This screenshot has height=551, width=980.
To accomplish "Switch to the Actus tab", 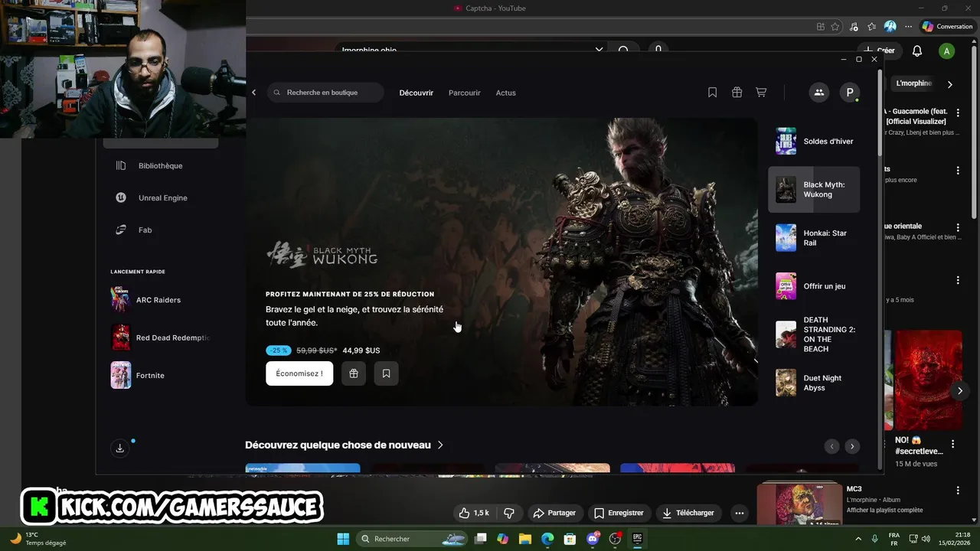I will pyautogui.click(x=506, y=93).
